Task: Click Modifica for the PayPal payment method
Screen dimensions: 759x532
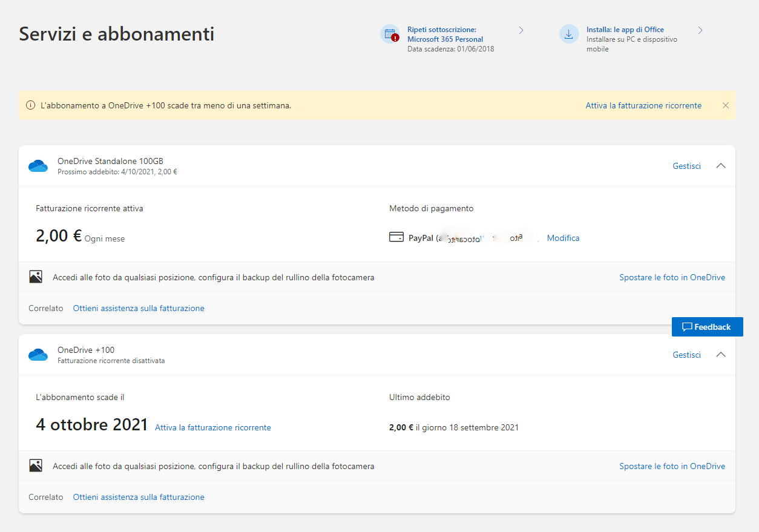Action: click(563, 238)
